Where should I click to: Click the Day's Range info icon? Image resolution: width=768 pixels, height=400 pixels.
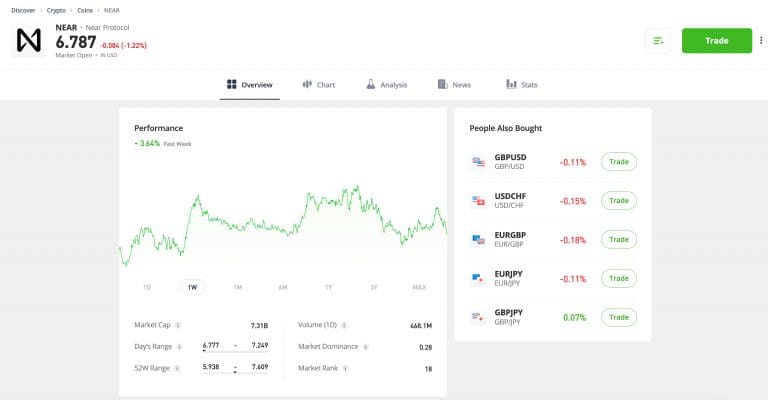coord(179,347)
